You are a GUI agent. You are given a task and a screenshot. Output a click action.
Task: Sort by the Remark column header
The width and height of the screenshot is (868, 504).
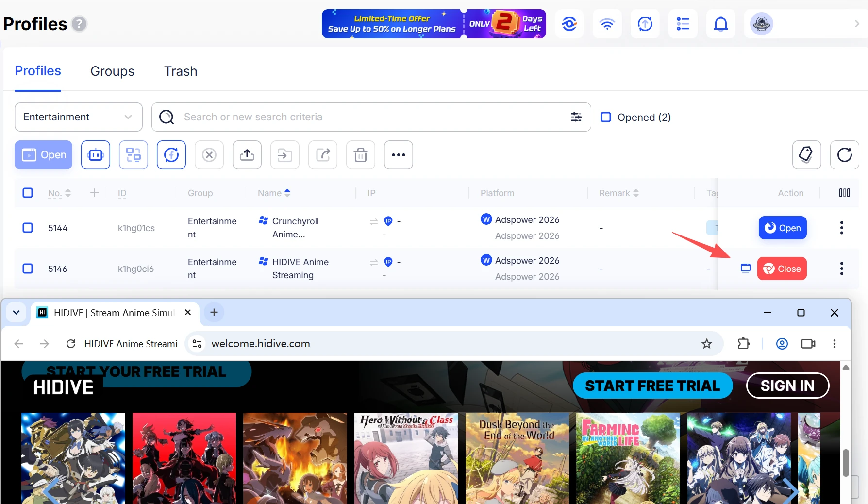tap(619, 193)
